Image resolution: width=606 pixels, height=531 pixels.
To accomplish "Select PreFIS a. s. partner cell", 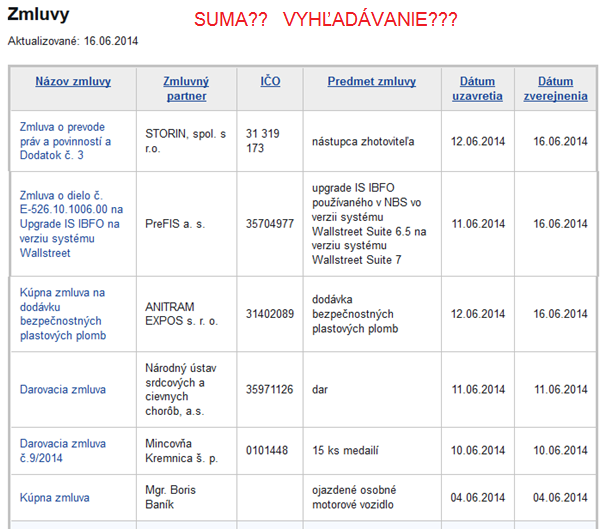I will 187,224.
